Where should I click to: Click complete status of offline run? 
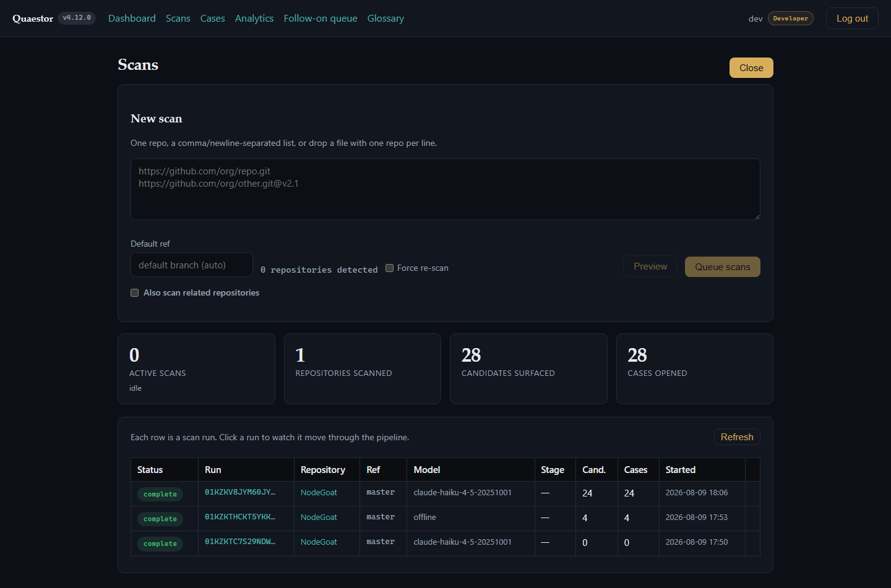coord(160,519)
